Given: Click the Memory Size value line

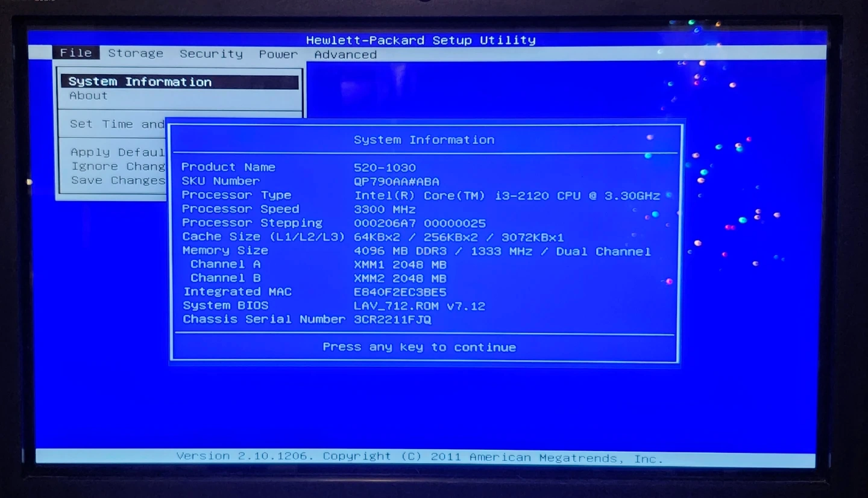Looking at the screenshot, I should tap(502, 251).
